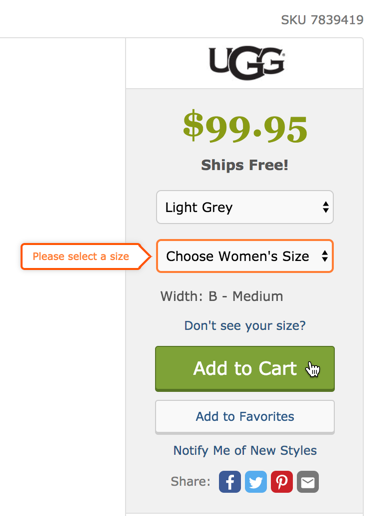
Task: Open the Choose Women's Size dropdown
Action: pyautogui.click(x=245, y=256)
